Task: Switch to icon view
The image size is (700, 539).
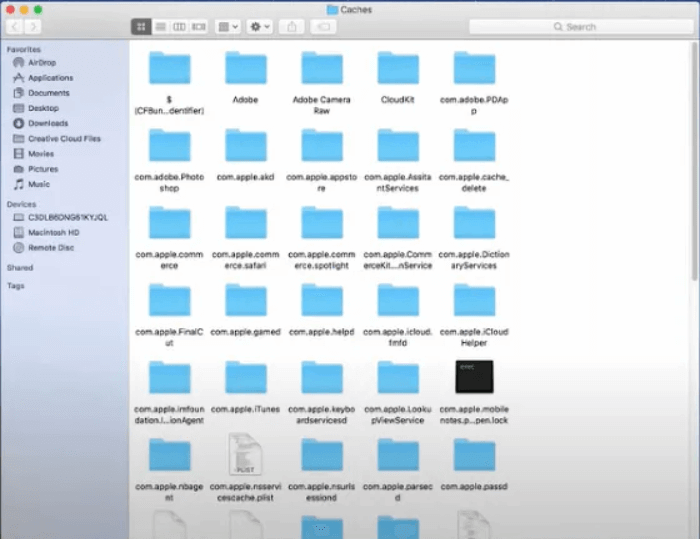Action: click(141, 27)
